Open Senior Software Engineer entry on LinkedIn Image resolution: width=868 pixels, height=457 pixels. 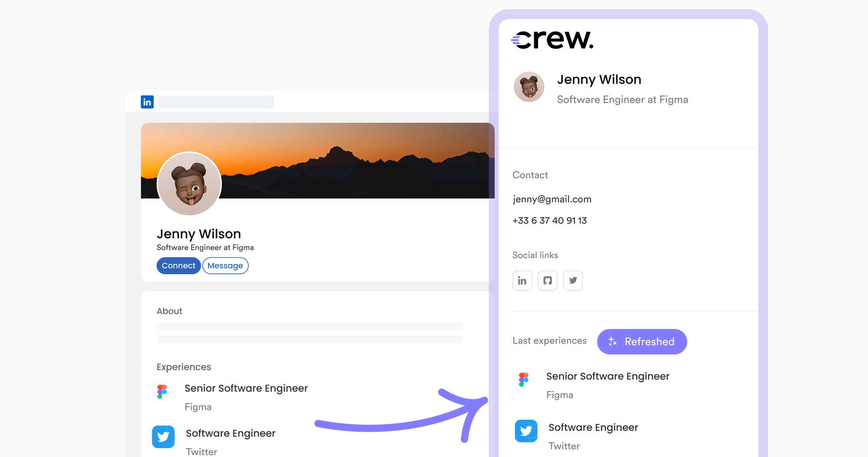[x=246, y=388]
